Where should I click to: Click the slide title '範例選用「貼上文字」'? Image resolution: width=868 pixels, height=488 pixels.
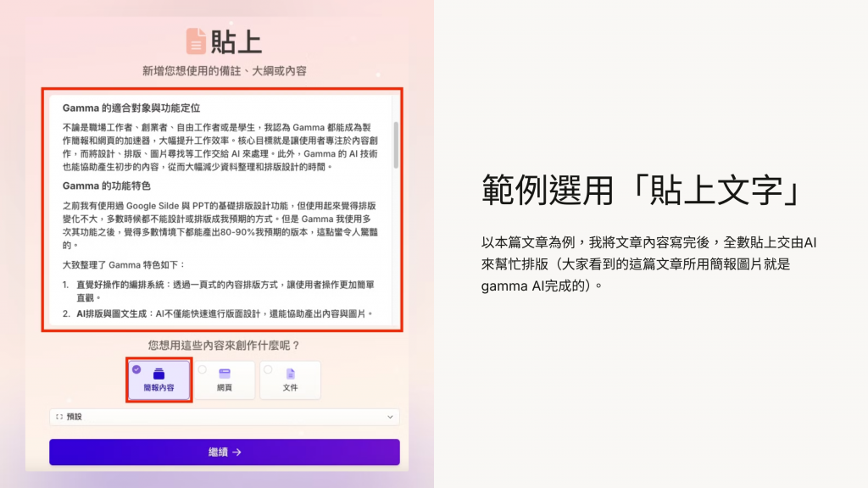coord(643,190)
